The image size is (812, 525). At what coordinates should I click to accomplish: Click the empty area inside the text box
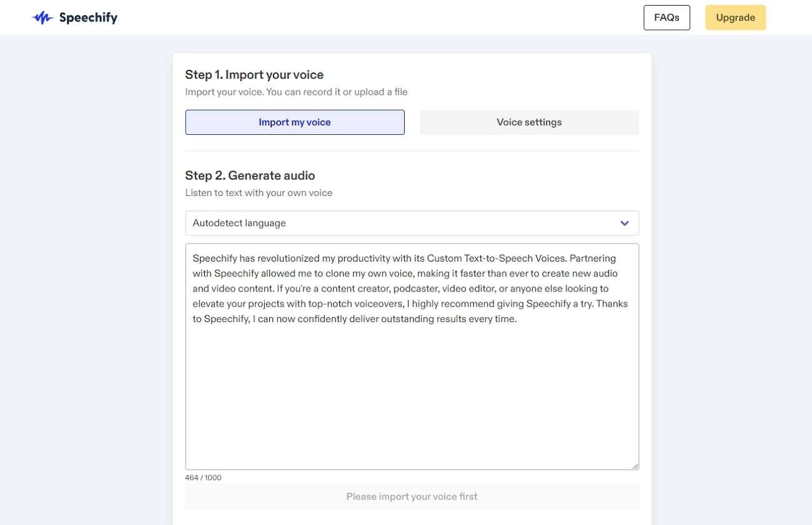click(x=412, y=400)
